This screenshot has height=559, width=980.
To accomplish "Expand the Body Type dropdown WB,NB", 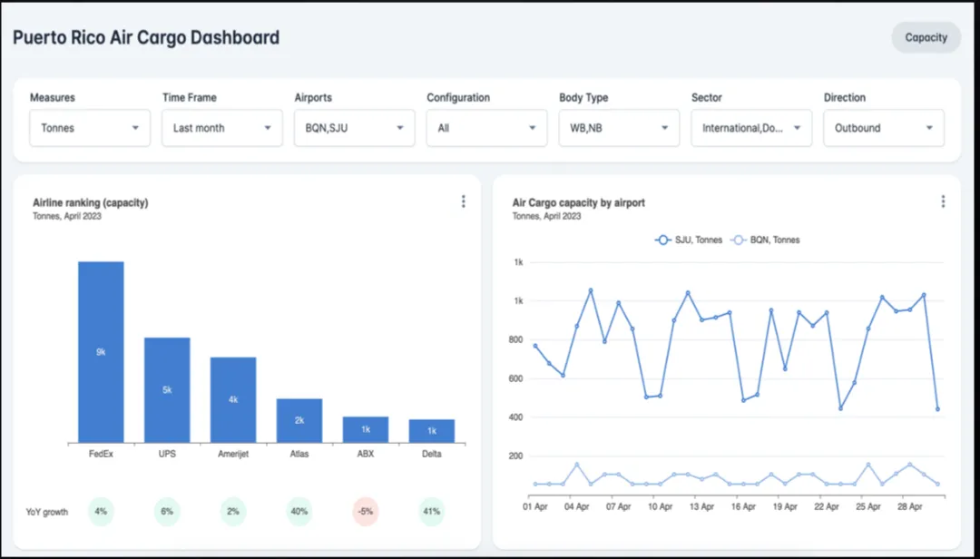I will (620, 128).
